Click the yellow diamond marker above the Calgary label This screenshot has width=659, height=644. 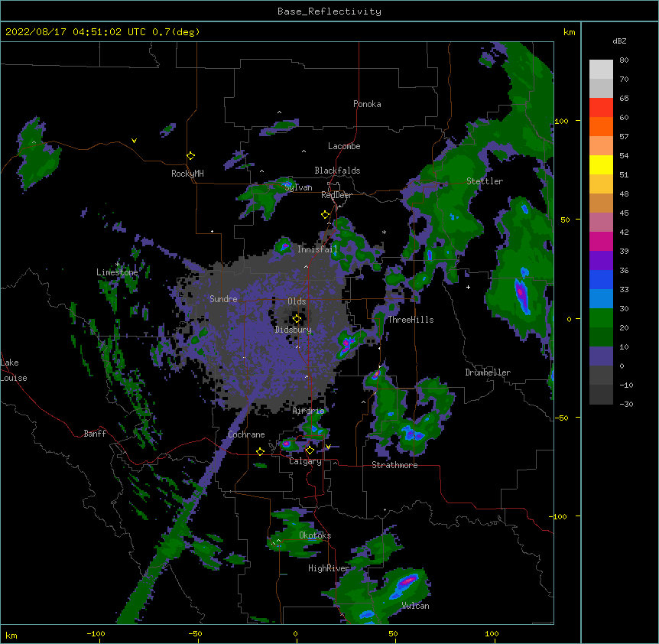(x=310, y=450)
